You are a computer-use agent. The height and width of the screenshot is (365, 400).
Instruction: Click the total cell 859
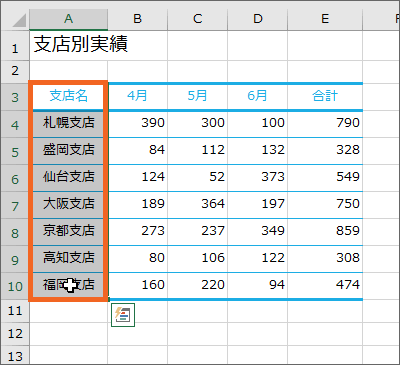(x=325, y=232)
